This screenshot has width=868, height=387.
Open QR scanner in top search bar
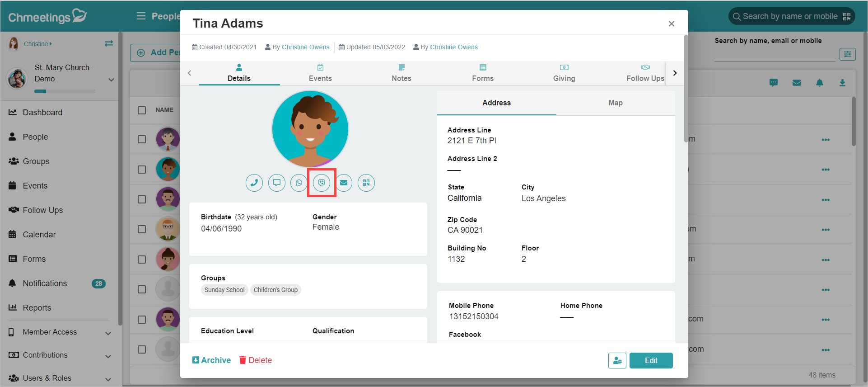847,17
